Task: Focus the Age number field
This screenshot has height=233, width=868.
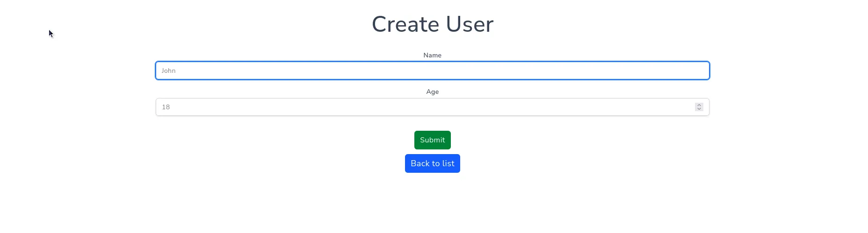Action: 433,107
